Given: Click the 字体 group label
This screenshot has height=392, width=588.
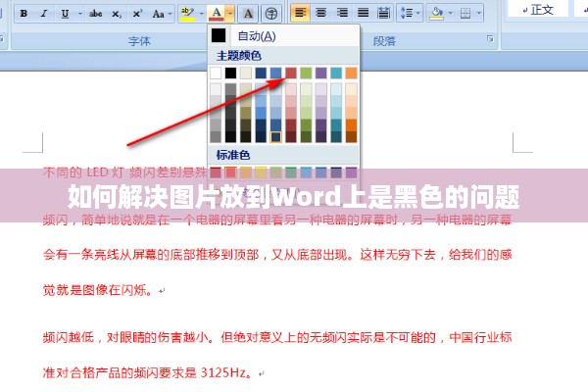Looking at the screenshot, I should (139, 41).
